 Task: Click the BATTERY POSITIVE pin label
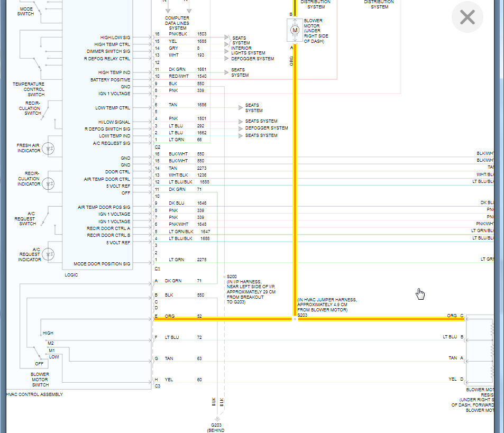[x=110, y=80]
